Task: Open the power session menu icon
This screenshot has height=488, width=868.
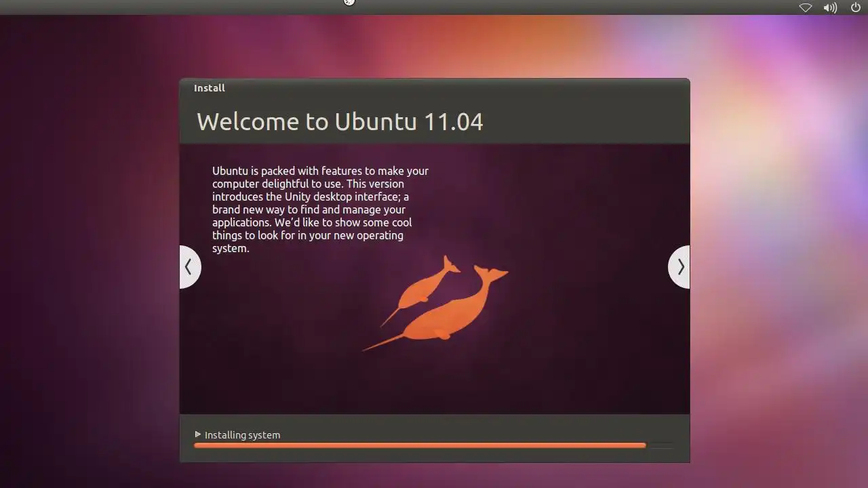Action: (x=855, y=7)
